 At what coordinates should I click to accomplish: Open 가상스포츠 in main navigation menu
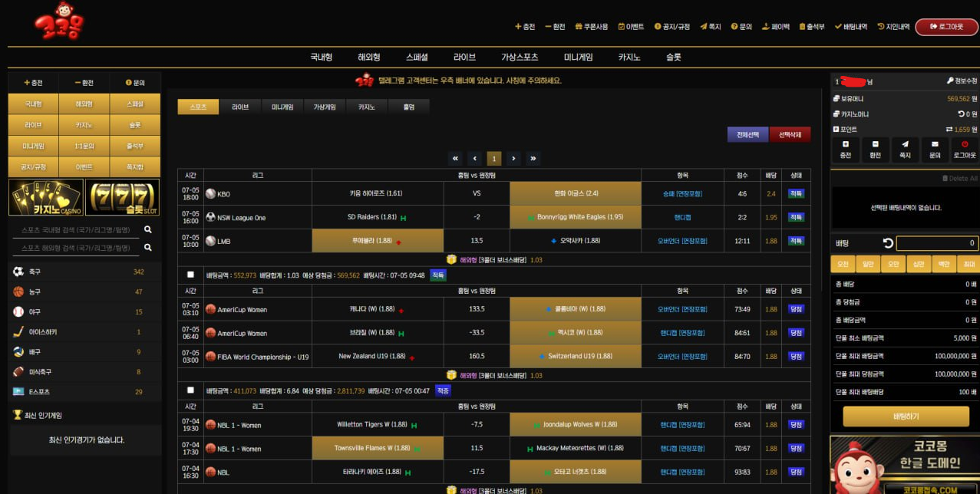coord(520,58)
